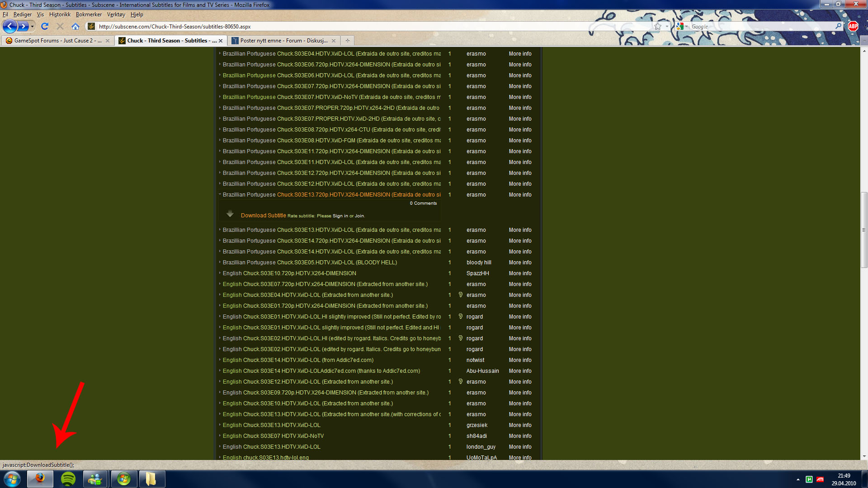868x488 pixels.
Task: Open Windows Live Messenger taskbar icon
Action: coord(95,479)
